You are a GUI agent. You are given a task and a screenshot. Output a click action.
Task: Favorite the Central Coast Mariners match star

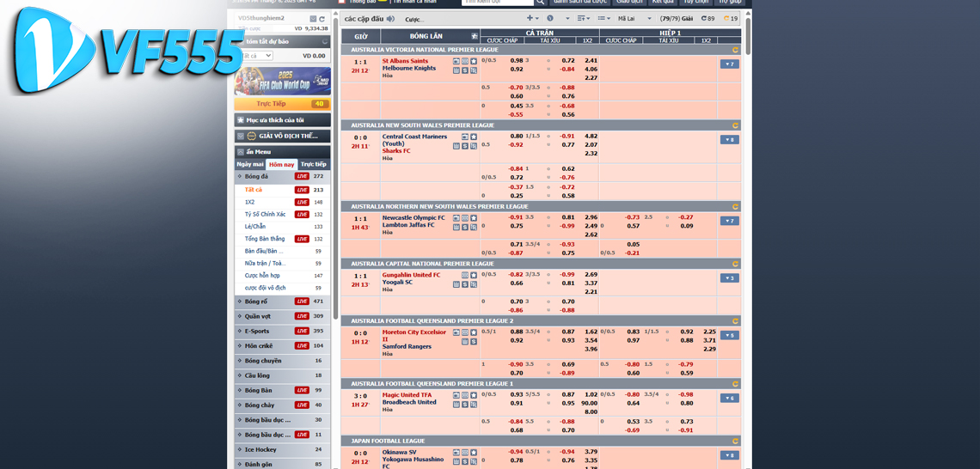click(474, 137)
